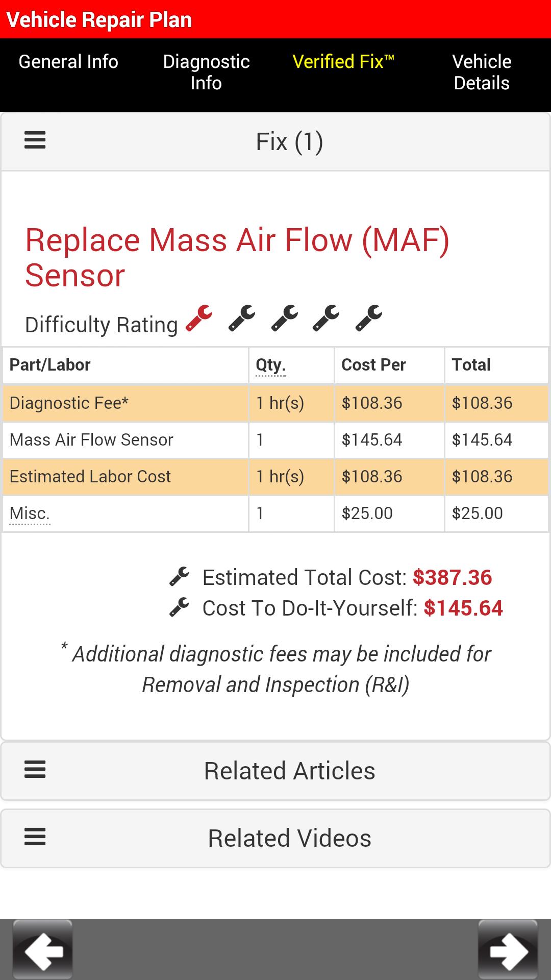
Task: Select the Verified Fix tab
Action: 343,62
